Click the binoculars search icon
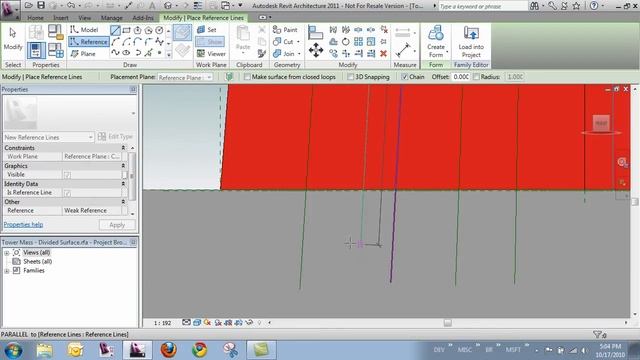 (x=534, y=6)
